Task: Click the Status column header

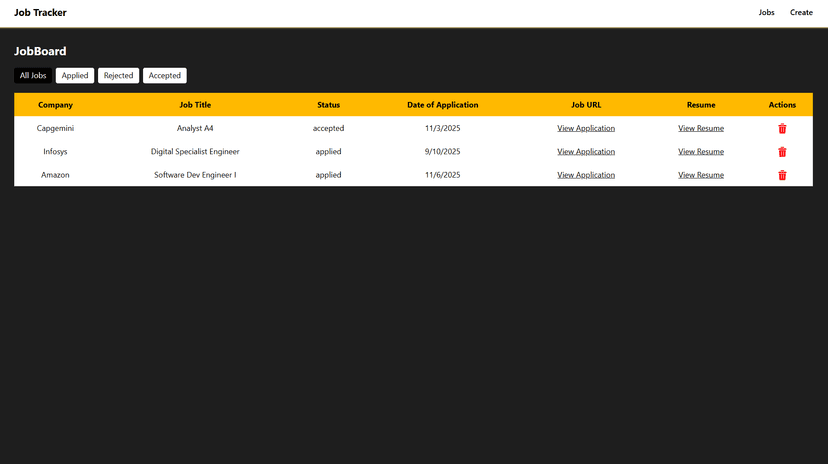Action: (328, 105)
